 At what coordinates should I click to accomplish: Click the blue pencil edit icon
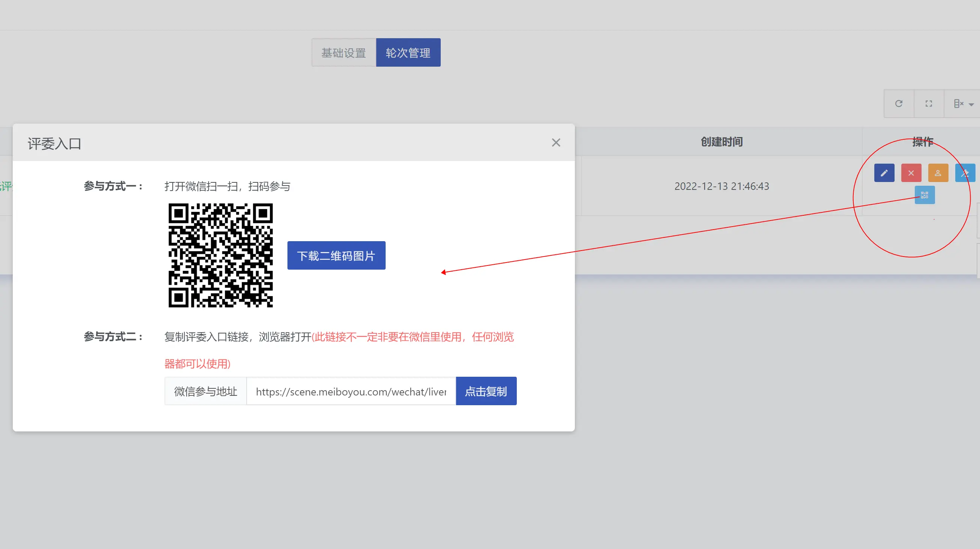click(884, 173)
